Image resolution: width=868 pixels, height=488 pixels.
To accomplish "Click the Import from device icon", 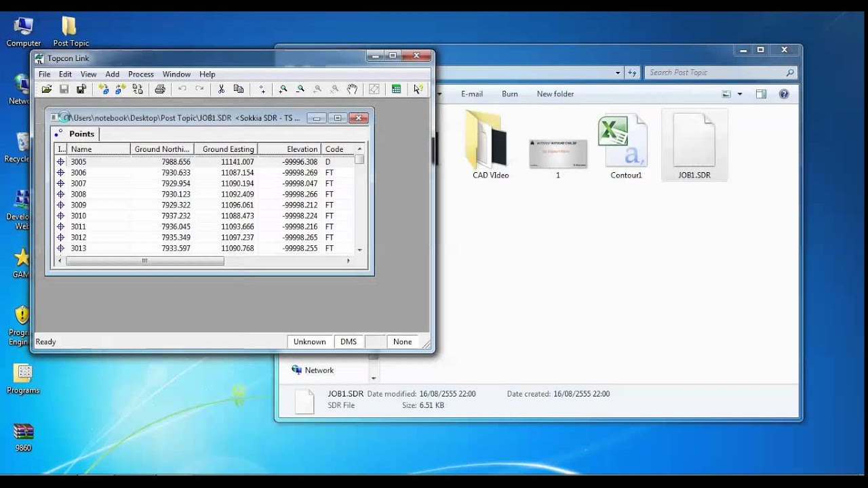I will [x=104, y=89].
